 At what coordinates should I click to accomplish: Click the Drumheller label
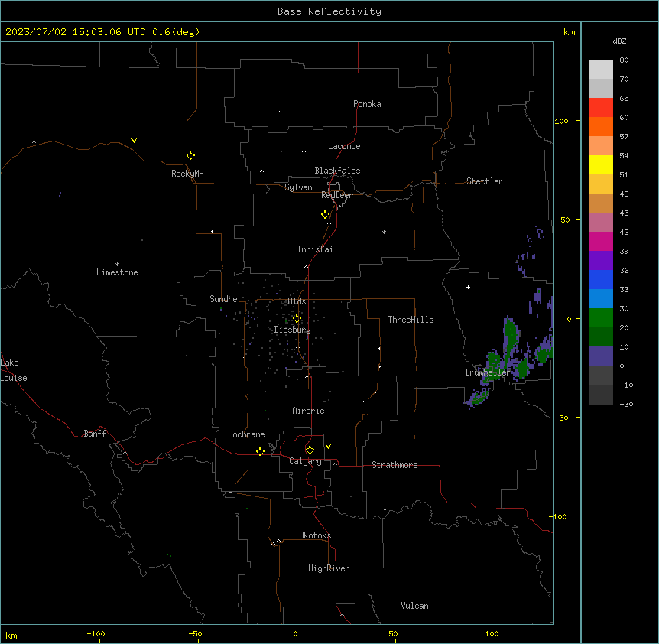click(488, 372)
